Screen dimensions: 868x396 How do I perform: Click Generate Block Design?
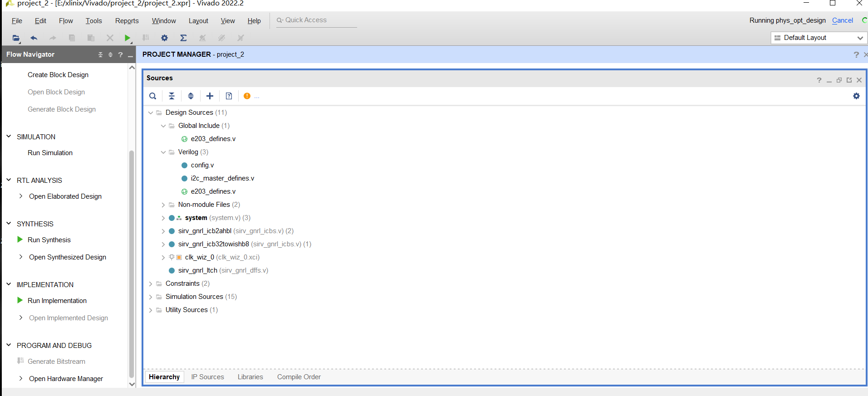(x=62, y=109)
